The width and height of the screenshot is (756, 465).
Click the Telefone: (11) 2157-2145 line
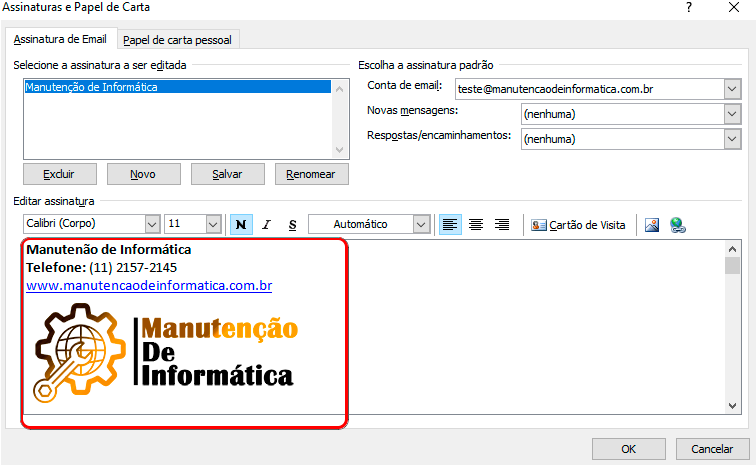(x=101, y=268)
